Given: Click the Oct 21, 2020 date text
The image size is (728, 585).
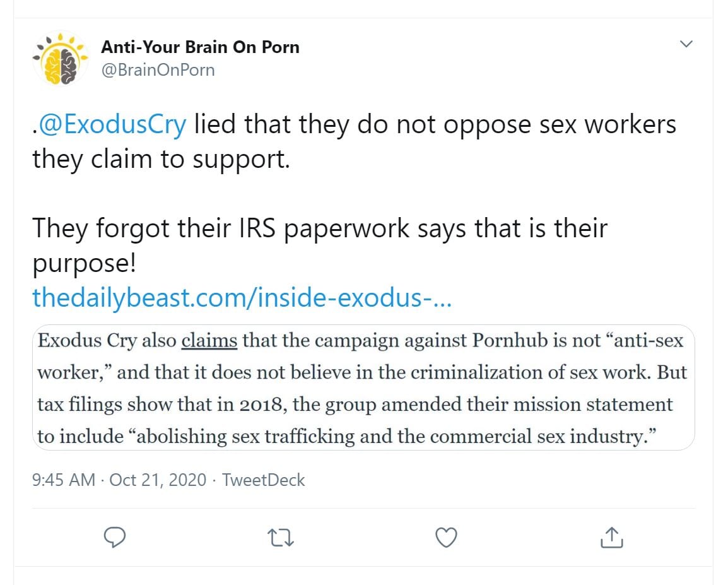Looking at the screenshot, I should [x=158, y=480].
